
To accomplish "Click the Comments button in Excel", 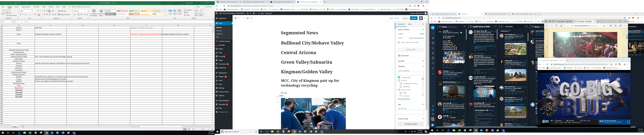I will [208, 7].
